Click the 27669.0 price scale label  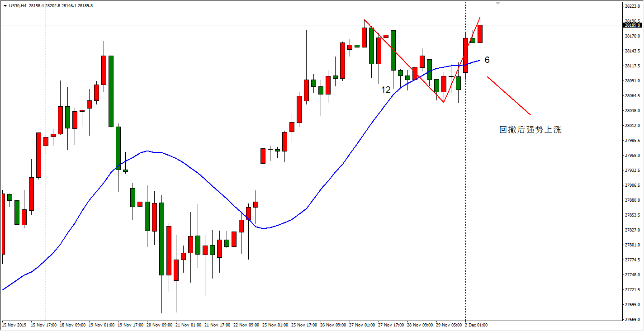[631, 319]
